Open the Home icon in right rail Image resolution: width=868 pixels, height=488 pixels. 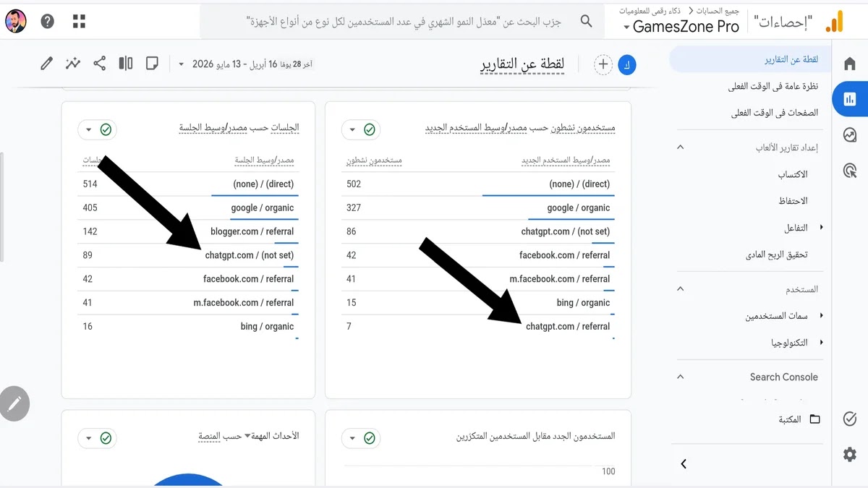tap(850, 64)
